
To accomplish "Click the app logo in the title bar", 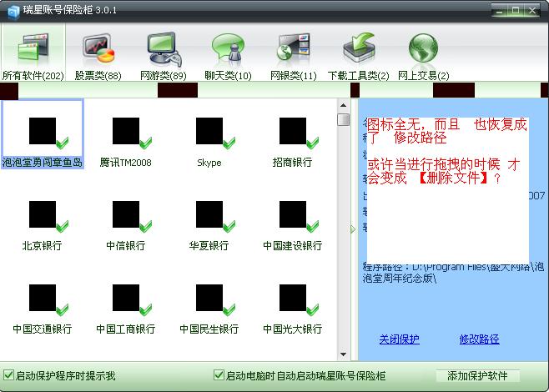I will click(x=13, y=13).
